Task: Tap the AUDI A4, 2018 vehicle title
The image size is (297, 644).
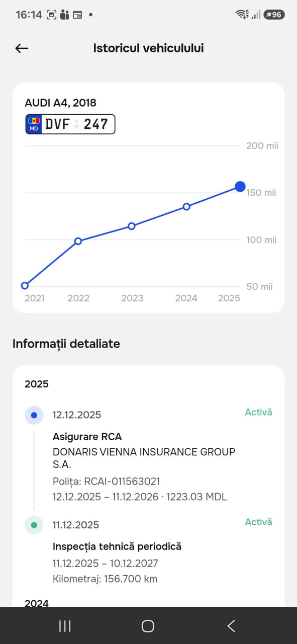Action: (x=60, y=103)
